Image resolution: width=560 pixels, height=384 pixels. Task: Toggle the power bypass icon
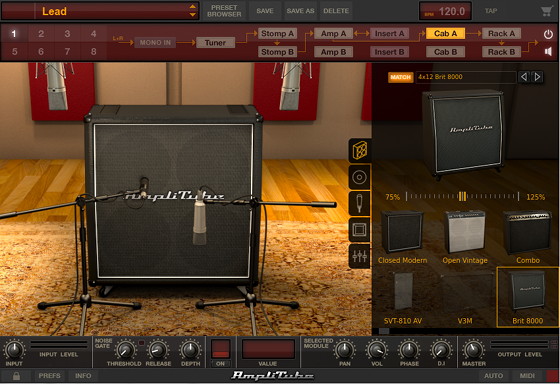pyautogui.click(x=548, y=34)
